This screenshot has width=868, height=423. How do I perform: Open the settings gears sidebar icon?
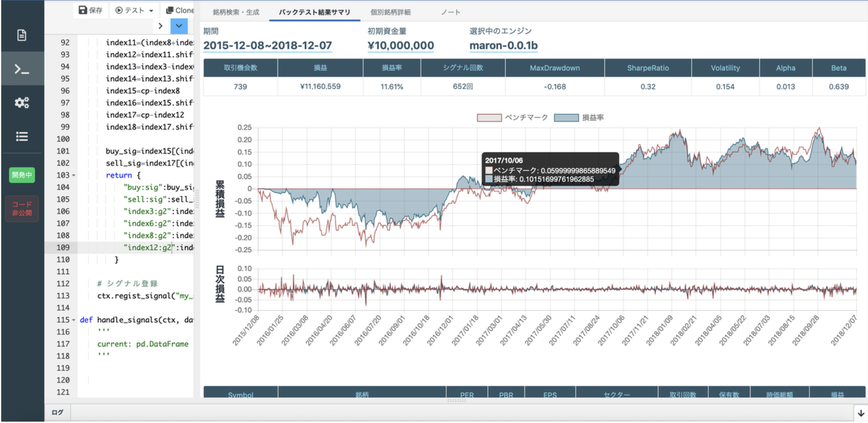coord(22,103)
